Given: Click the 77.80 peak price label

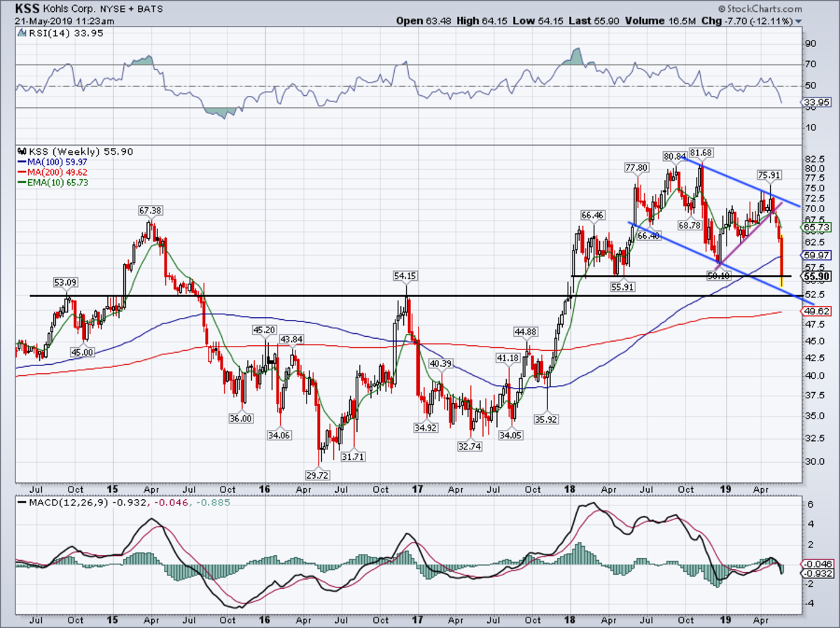Looking at the screenshot, I should pos(638,168).
